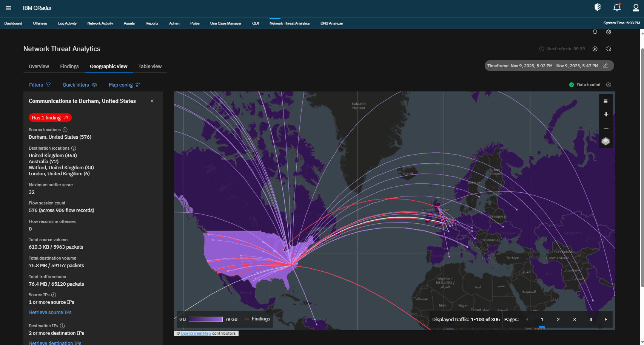The image size is (644, 345).
Task: Zoom in on the map
Action: [606, 114]
